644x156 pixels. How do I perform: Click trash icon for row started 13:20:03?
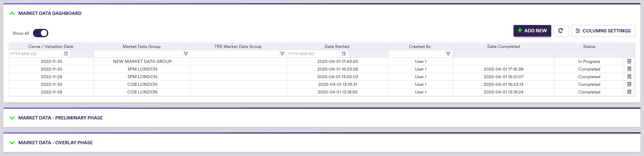[629, 76]
